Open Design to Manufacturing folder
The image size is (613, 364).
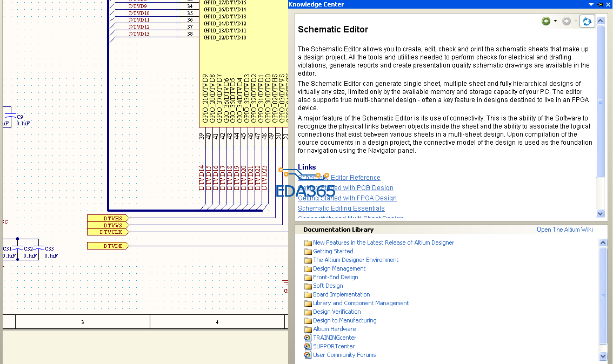coord(344,320)
